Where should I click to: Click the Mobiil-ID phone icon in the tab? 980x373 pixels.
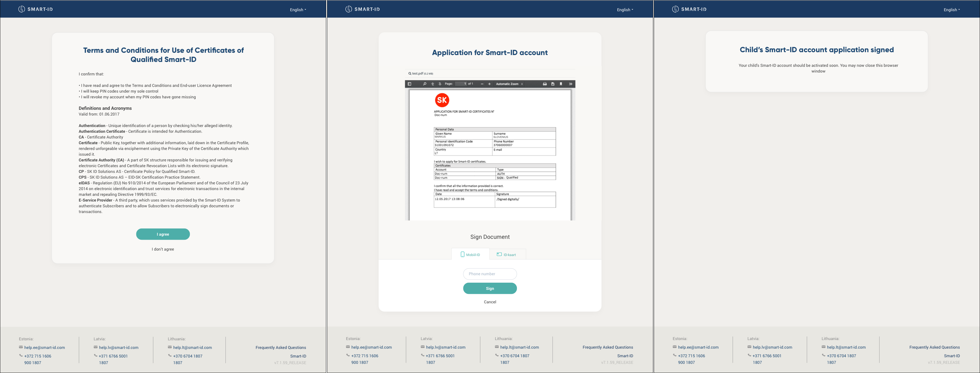pyautogui.click(x=463, y=254)
